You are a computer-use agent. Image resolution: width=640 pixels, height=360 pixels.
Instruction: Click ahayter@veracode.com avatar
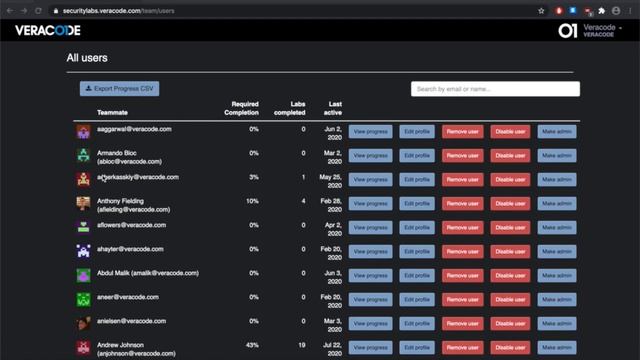[83, 251]
